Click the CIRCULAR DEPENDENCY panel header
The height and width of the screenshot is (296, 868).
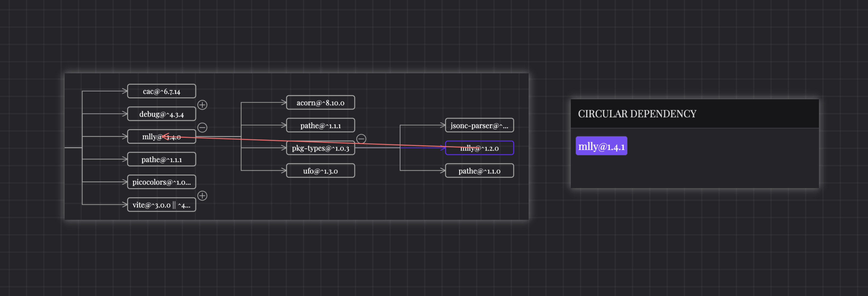point(695,113)
